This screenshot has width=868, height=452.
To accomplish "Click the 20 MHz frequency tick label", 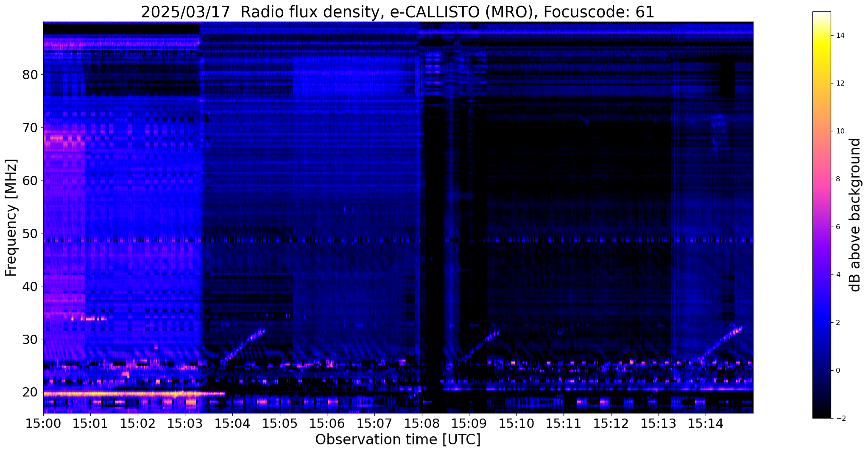I will pos(30,392).
